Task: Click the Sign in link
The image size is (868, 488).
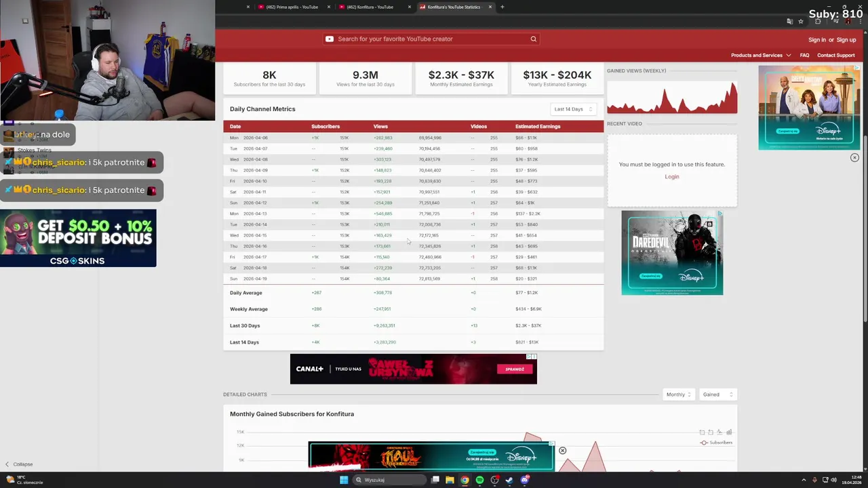Action: [x=817, y=40]
